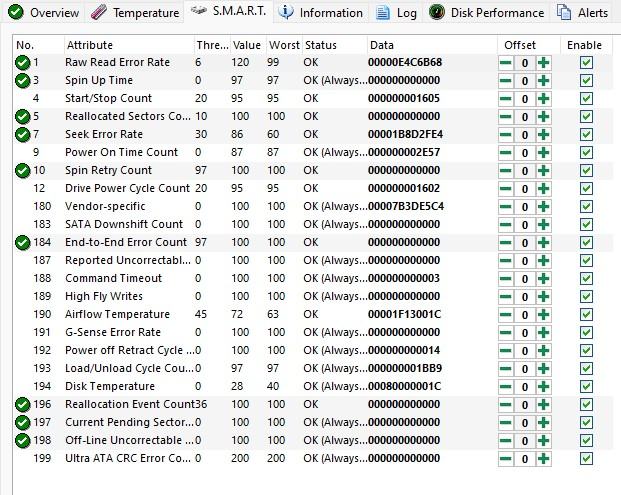Open the Overview tab
The image size is (621, 495).
click(x=44, y=13)
